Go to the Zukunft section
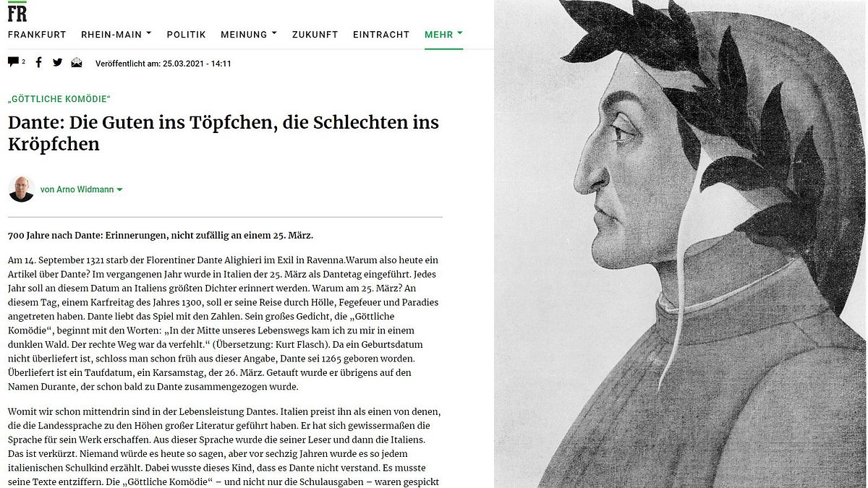This screenshot has width=868, height=488. click(315, 35)
